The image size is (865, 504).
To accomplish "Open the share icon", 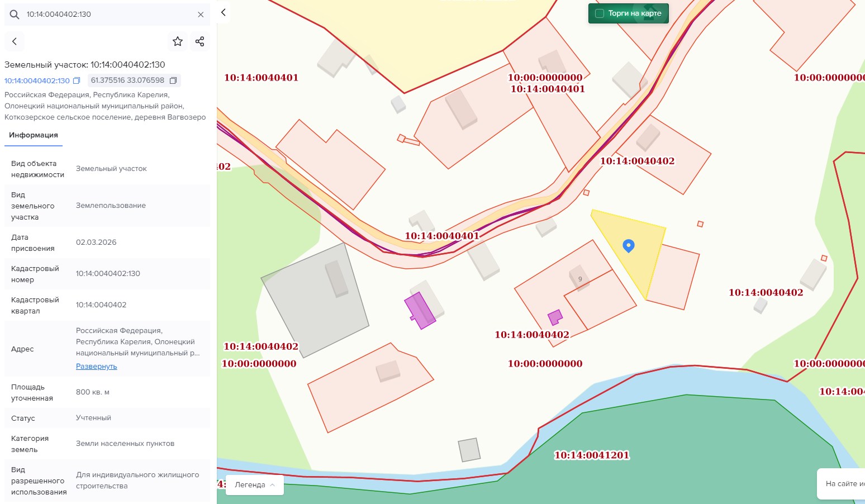I will point(199,41).
